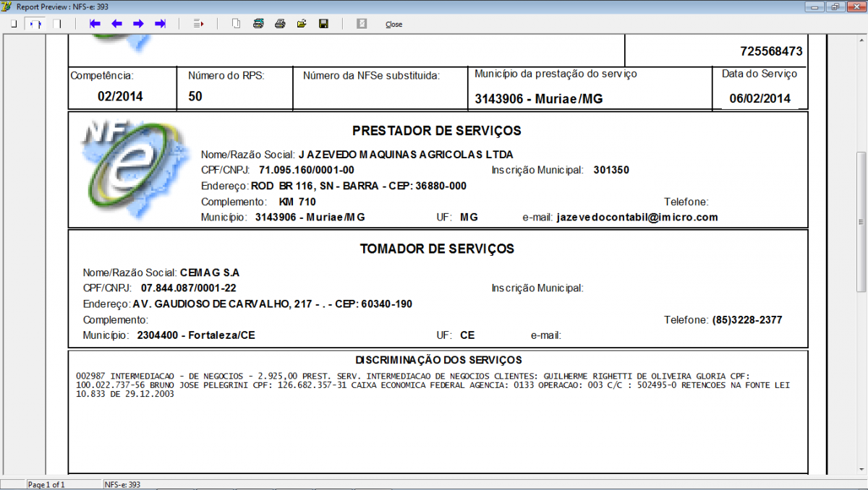
Task: Click the 'Número da NFSe substituída:' label
Action: [x=372, y=75]
